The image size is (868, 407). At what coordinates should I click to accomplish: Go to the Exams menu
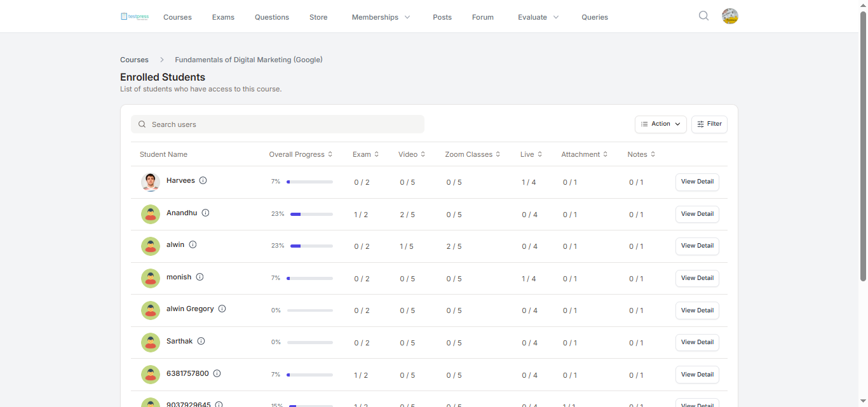223,17
